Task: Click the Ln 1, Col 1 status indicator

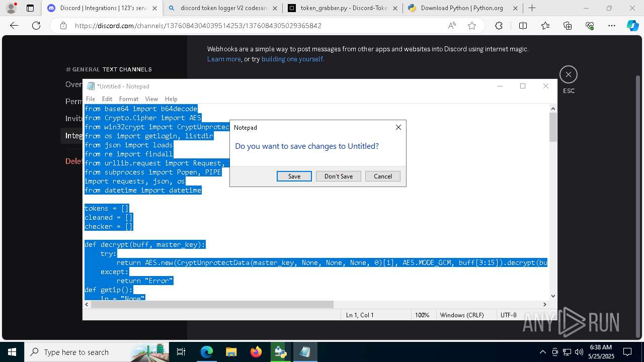Action: click(360, 315)
